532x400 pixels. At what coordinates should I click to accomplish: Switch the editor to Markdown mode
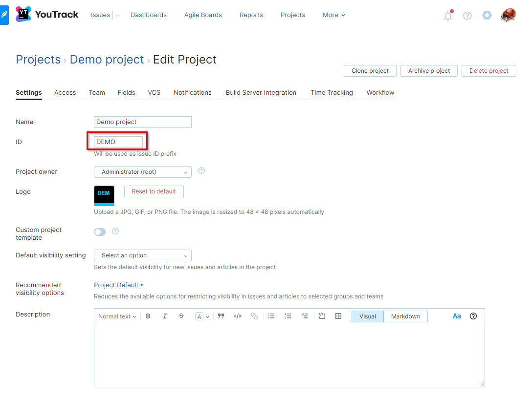tap(405, 316)
